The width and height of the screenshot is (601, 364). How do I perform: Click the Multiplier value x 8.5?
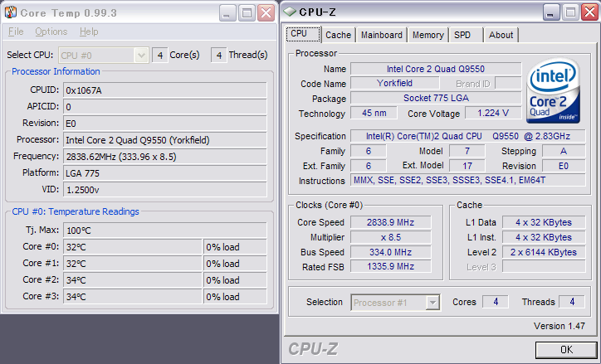391,237
